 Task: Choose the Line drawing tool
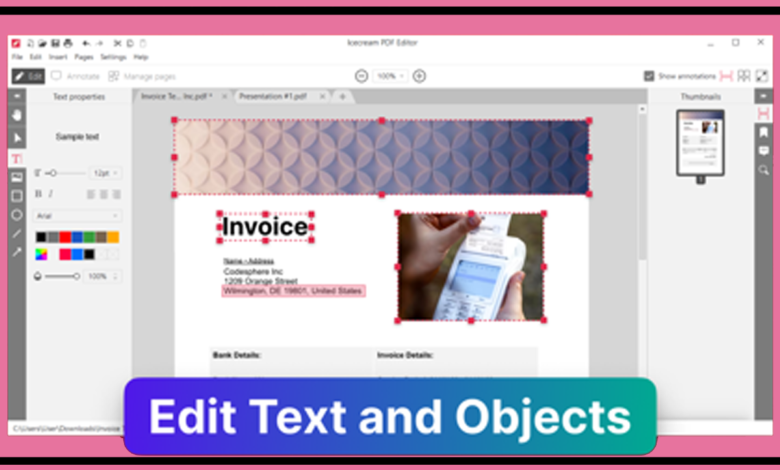pos(17,234)
